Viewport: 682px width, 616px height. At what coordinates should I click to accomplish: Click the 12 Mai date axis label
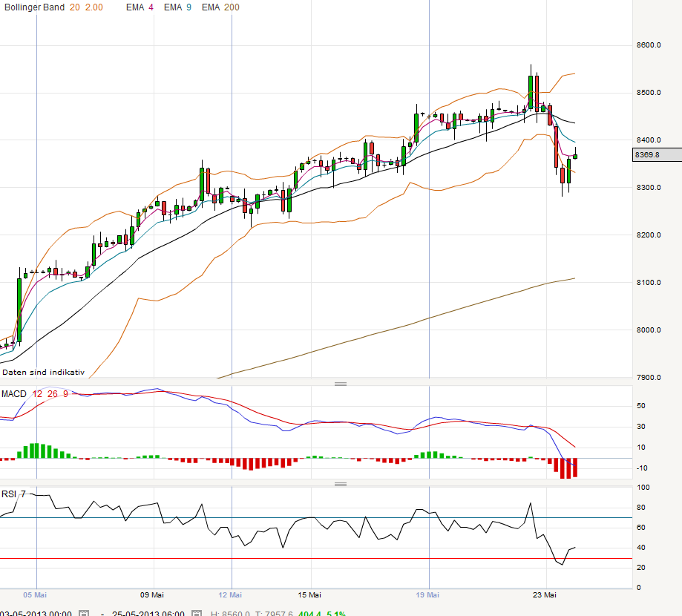pyautogui.click(x=230, y=594)
